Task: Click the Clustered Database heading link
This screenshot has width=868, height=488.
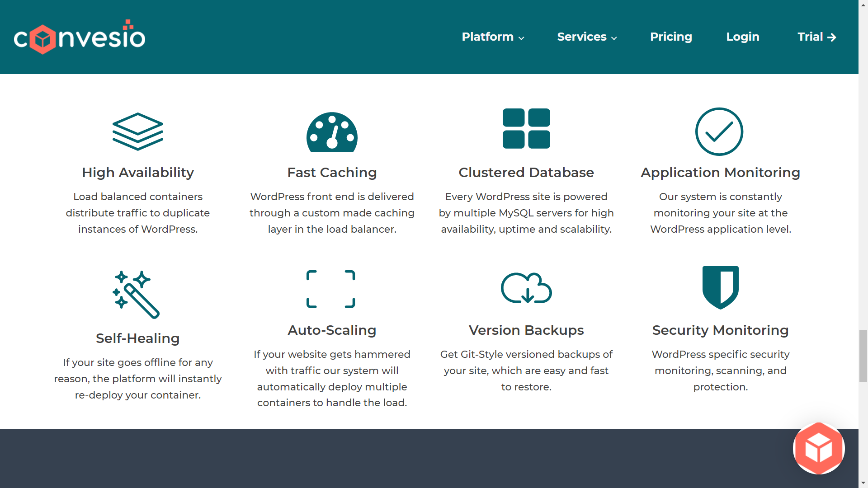Action: click(x=526, y=172)
